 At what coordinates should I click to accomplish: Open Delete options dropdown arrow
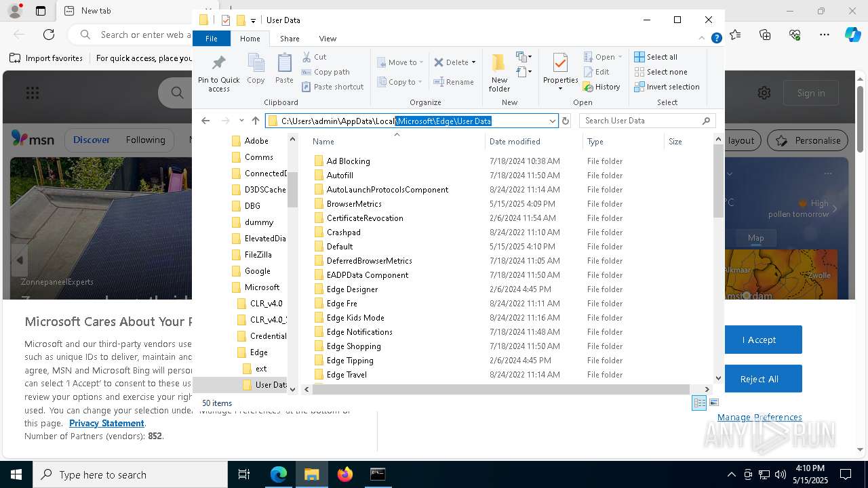coord(473,62)
